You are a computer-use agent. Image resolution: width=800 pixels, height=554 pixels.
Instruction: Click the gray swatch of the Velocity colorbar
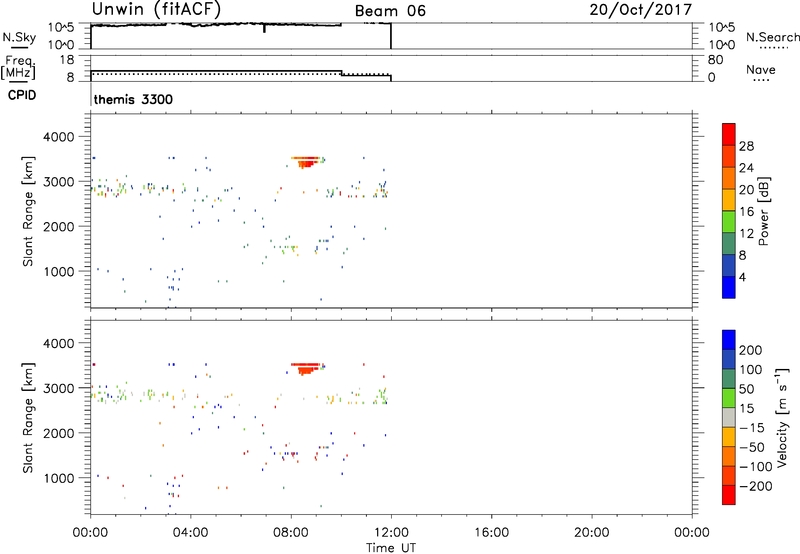click(729, 417)
